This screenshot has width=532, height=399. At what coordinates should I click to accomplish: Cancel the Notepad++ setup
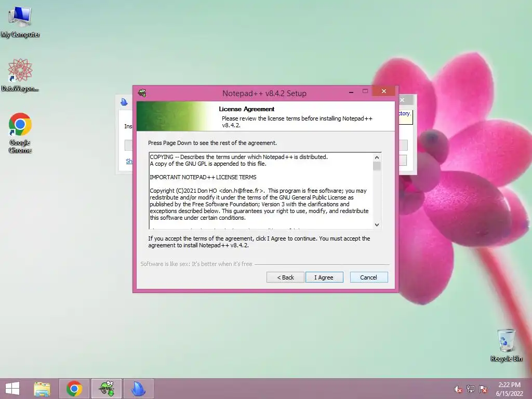368,277
